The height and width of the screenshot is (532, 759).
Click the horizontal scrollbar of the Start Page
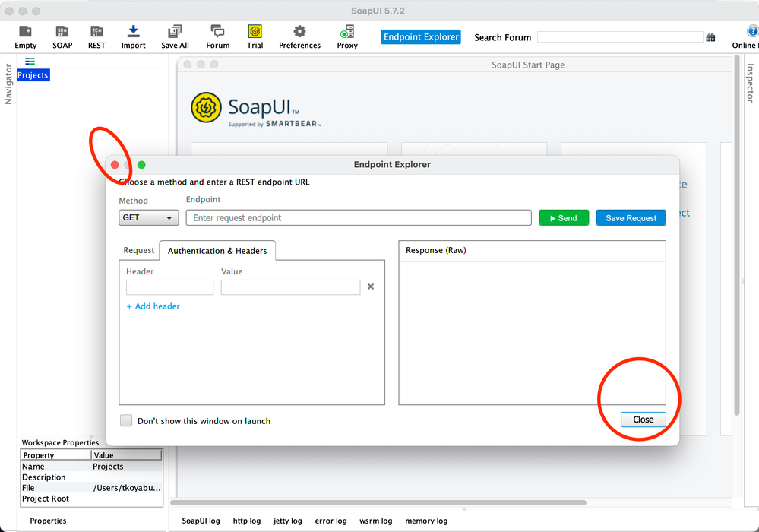378,502
